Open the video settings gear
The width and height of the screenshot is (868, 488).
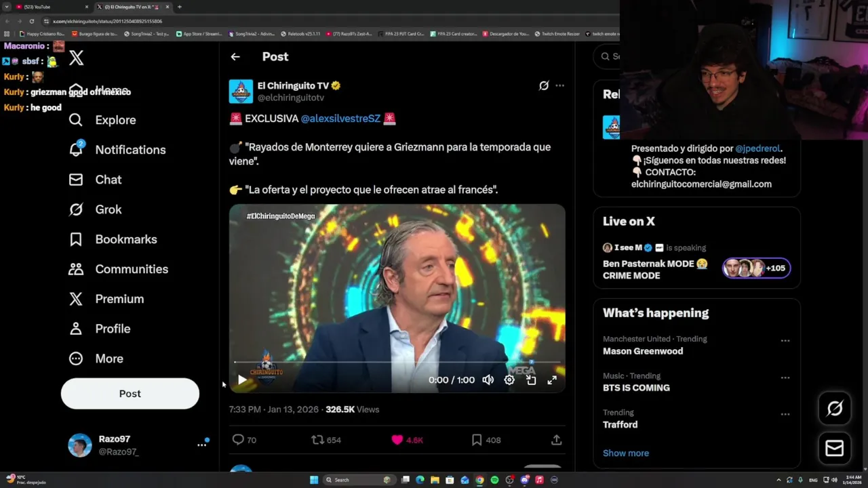(x=509, y=380)
